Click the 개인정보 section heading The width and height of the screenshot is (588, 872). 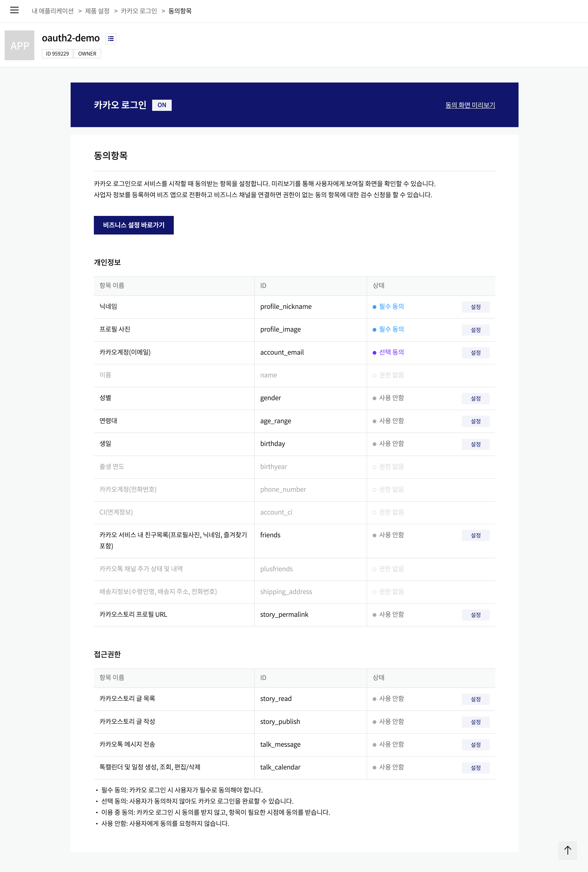coord(107,263)
